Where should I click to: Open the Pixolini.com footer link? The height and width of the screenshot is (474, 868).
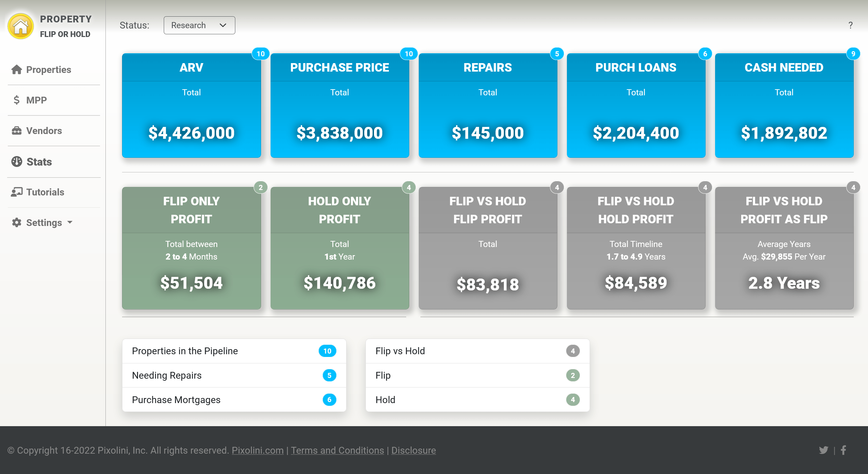tap(257, 450)
